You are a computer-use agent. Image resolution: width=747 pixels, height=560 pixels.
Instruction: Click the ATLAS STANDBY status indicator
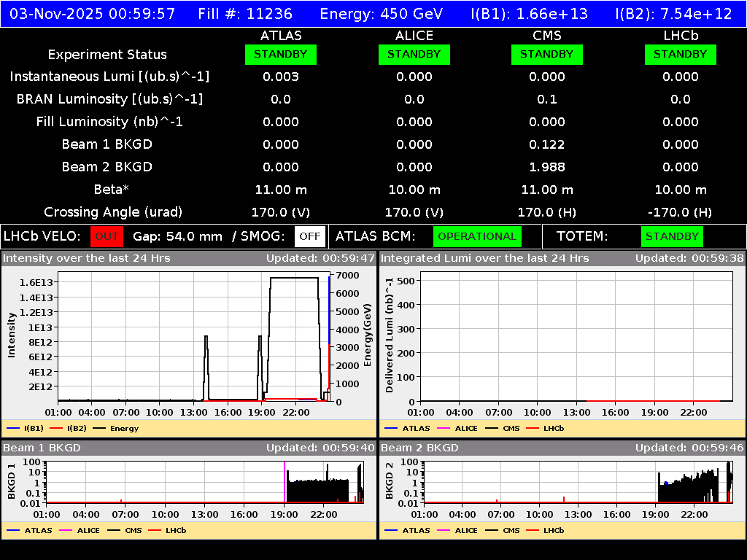point(280,54)
